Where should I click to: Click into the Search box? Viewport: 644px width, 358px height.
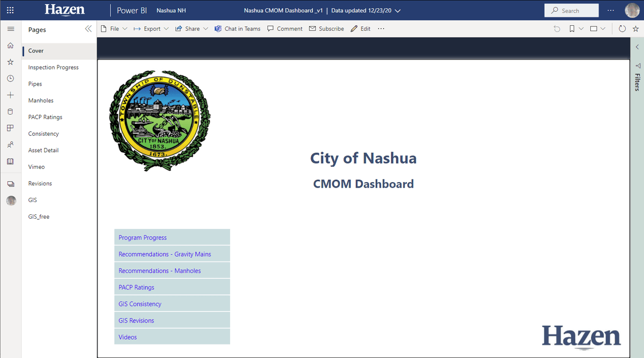click(x=572, y=10)
